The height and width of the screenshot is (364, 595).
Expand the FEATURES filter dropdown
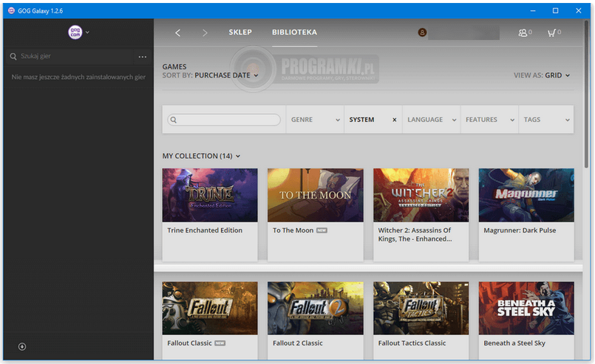point(489,120)
